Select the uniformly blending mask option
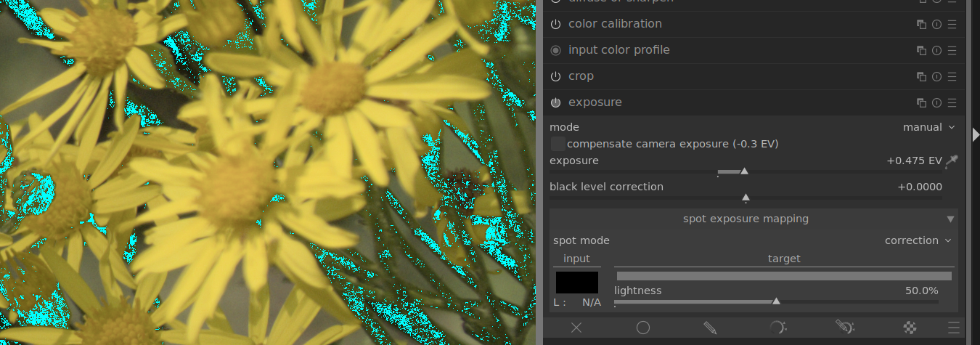This screenshot has height=345, width=980. click(x=642, y=328)
